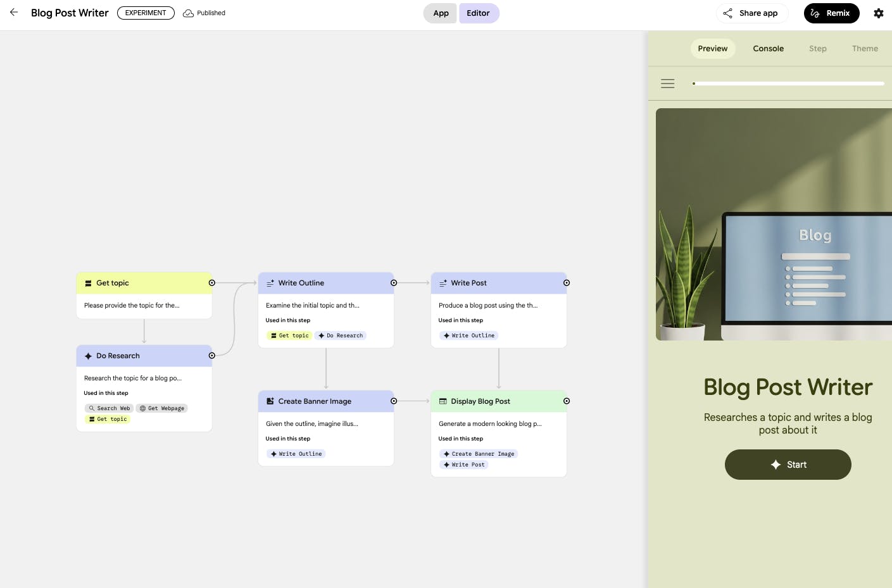Click the Search Web chip in Do Research
The width and height of the screenshot is (892, 588).
coord(110,408)
